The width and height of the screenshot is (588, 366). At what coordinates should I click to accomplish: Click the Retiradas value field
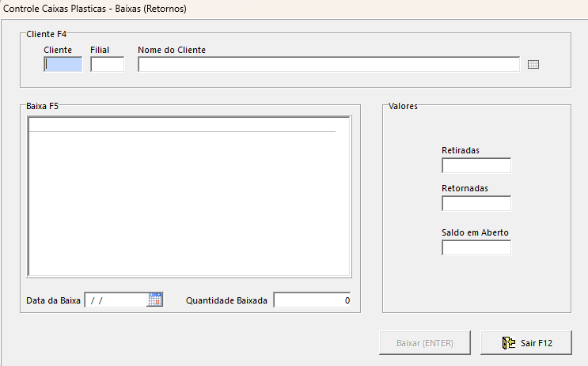[x=476, y=165]
